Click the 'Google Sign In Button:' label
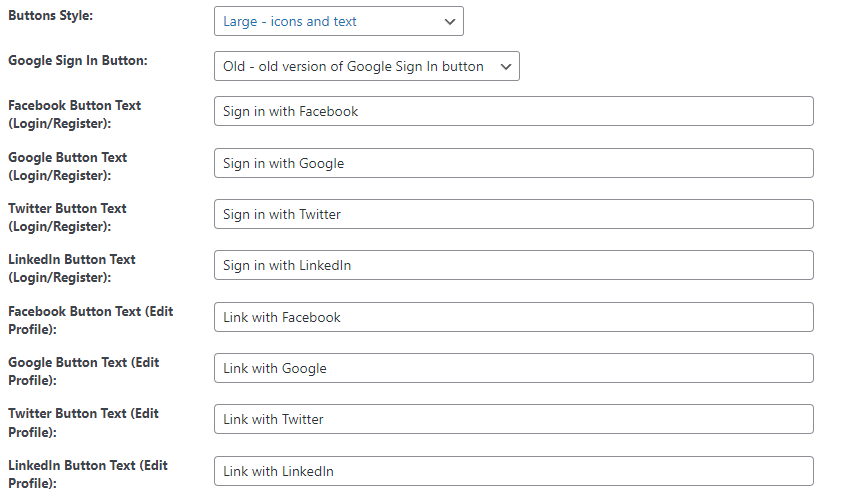Viewport: 866px width, 502px height. [78, 61]
